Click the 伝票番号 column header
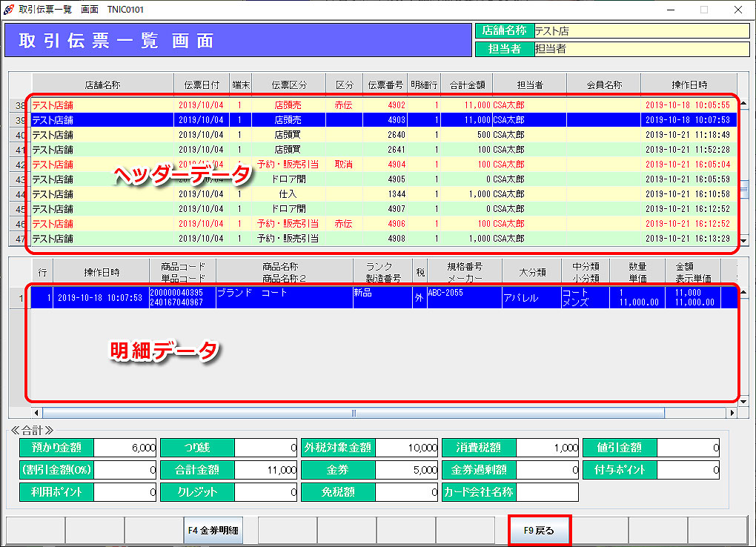 (x=385, y=85)
